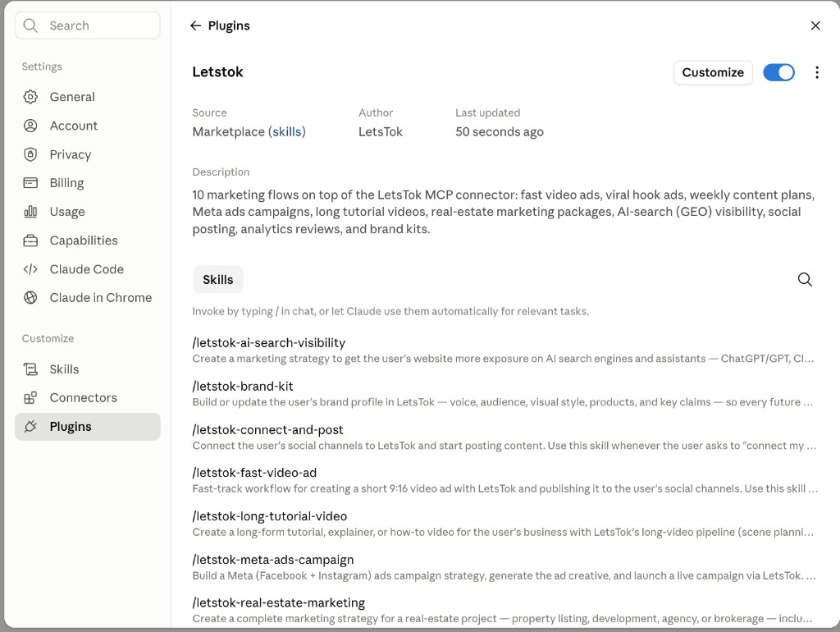Click the "50 seconds ago" timestamp
Screen dimensions: 840x632
(500, 132)
